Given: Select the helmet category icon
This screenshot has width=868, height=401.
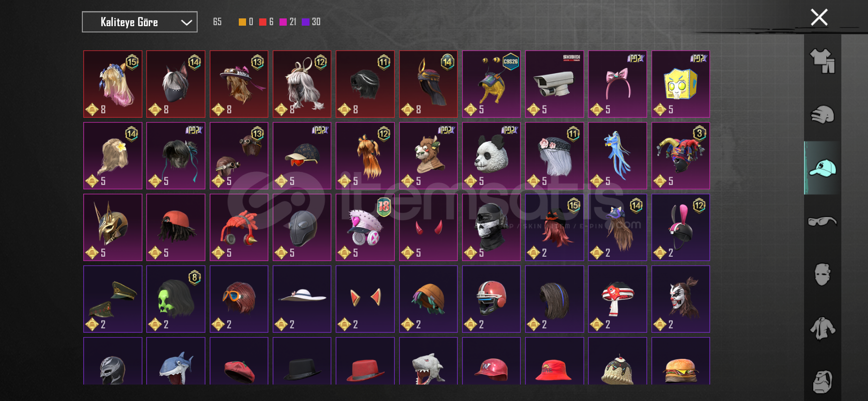Looking at the screenshot, I should point(822,115).
